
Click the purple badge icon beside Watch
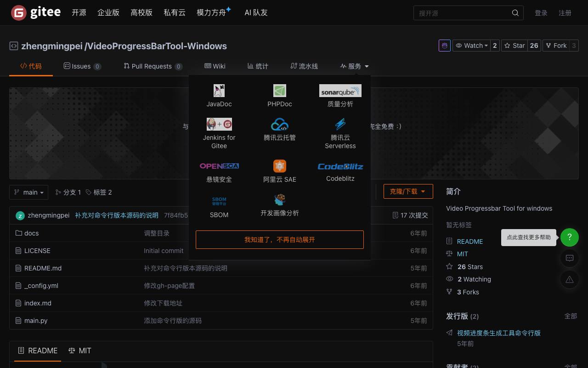point(445,46)
